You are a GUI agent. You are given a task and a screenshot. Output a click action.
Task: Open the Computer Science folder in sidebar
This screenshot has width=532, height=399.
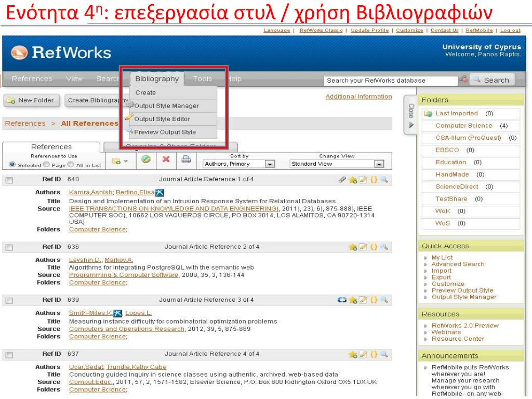click(463, 126)
